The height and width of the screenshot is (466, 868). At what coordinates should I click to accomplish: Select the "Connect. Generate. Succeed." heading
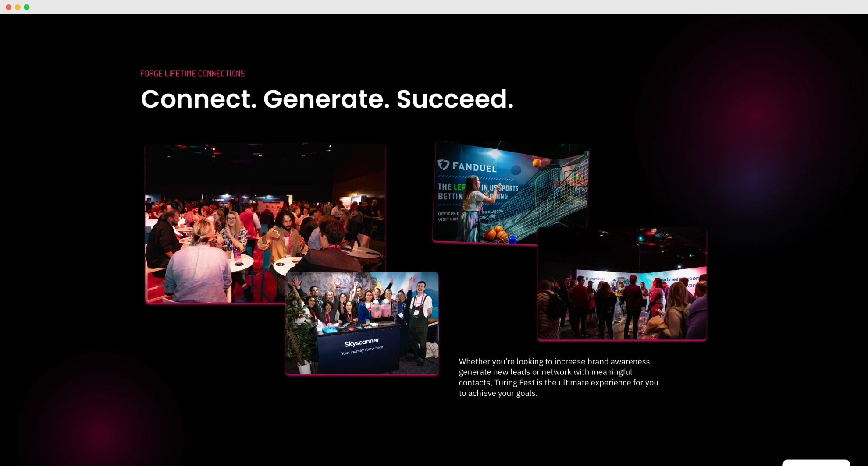tap(327, 99)
